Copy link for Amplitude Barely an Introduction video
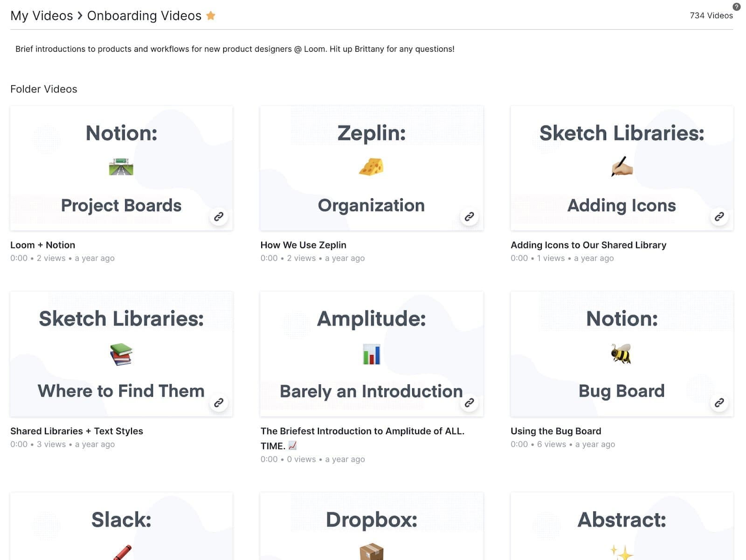The image size is (746, 560). (x=469, y=402)
